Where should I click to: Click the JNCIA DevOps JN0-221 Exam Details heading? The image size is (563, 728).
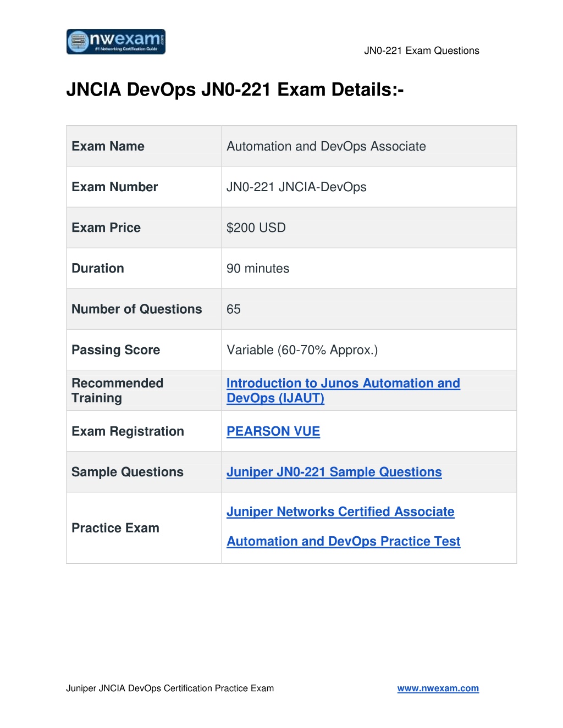pos(235,90)
